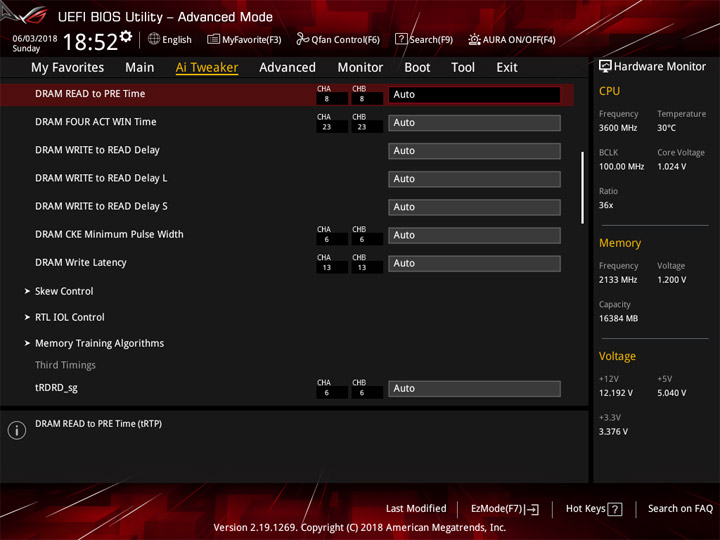720x540 pixels.
Task: Open Search(F9) question mark icon
Action: [401, 39]
